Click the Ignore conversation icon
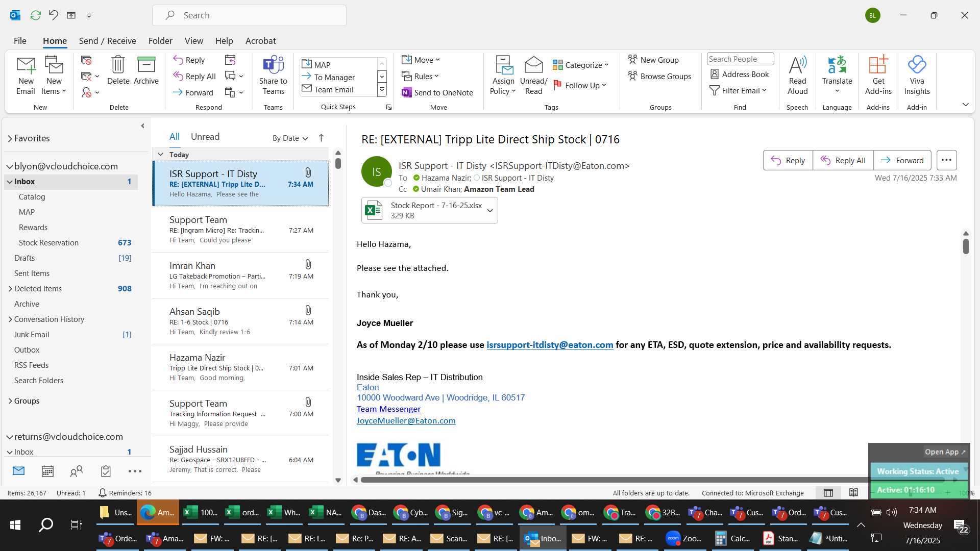 86,60
